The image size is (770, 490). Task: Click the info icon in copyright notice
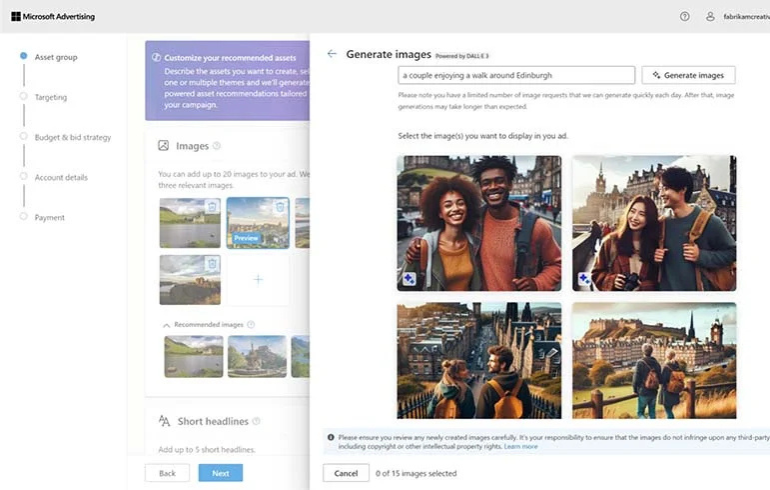tap(330, 437)
